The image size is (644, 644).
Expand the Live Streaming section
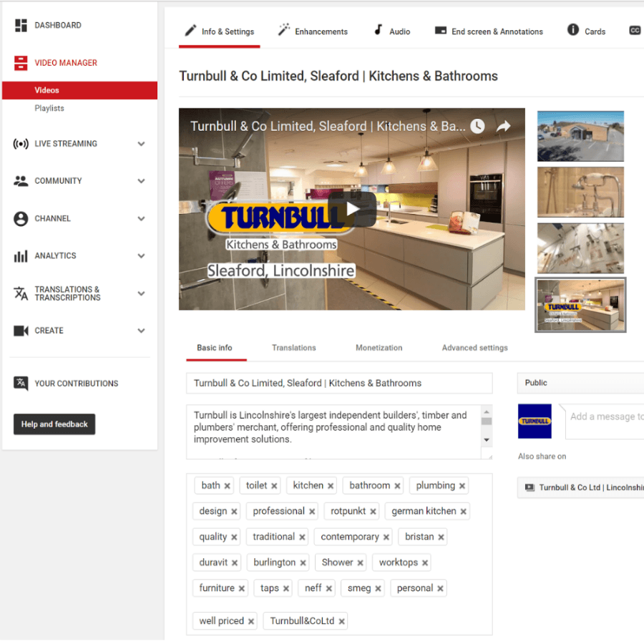coord(141,144)
